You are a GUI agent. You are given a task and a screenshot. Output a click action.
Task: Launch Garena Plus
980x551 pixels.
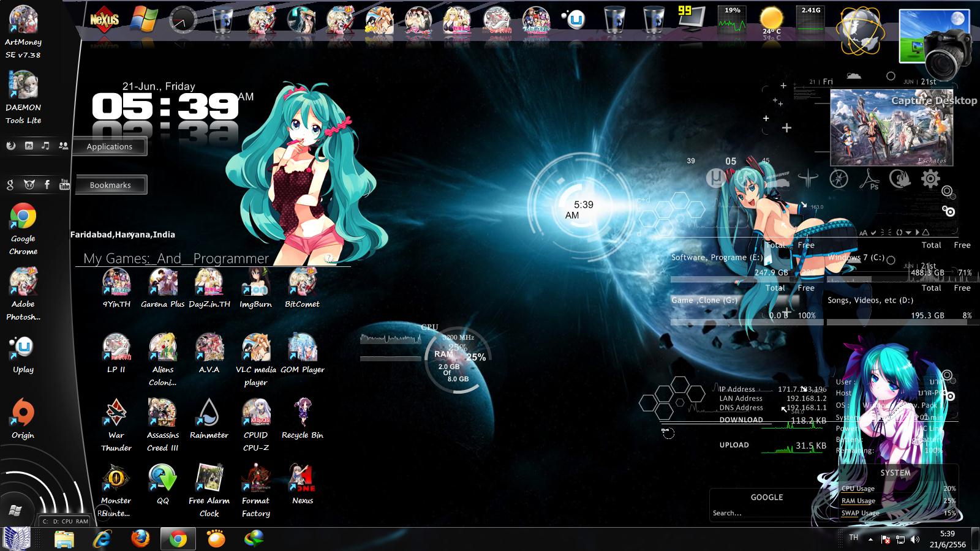coord(163,288)
